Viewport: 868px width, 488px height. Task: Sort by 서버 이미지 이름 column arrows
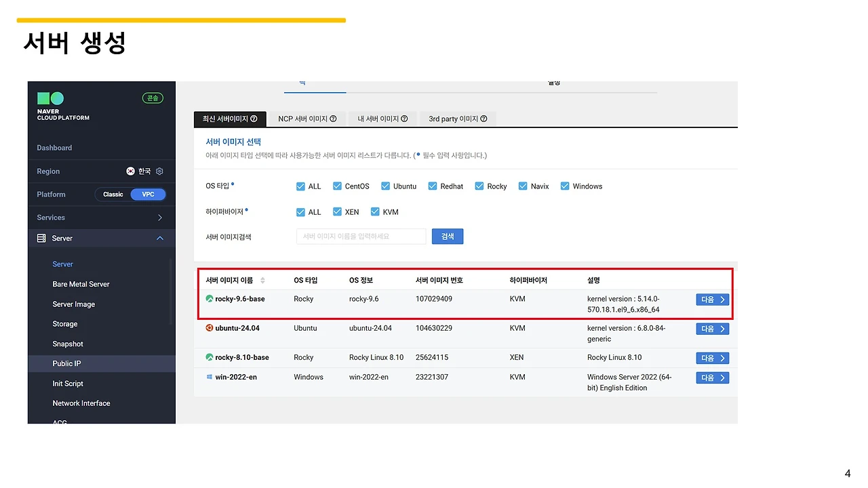point(262,281)
